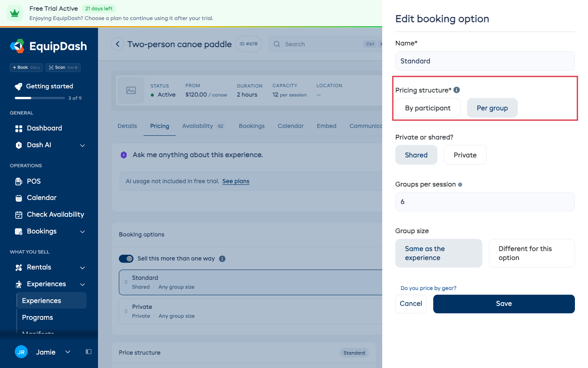Select By participant pricing structure

[428, 108]
